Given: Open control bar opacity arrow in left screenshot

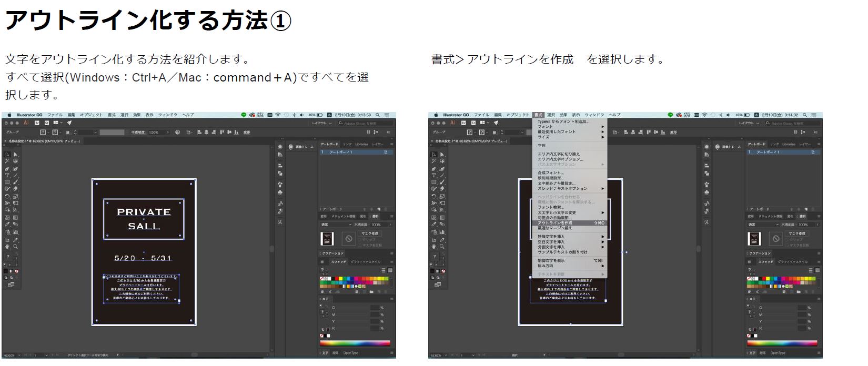Looking at the screenshot, I should [x=168, y=133].
